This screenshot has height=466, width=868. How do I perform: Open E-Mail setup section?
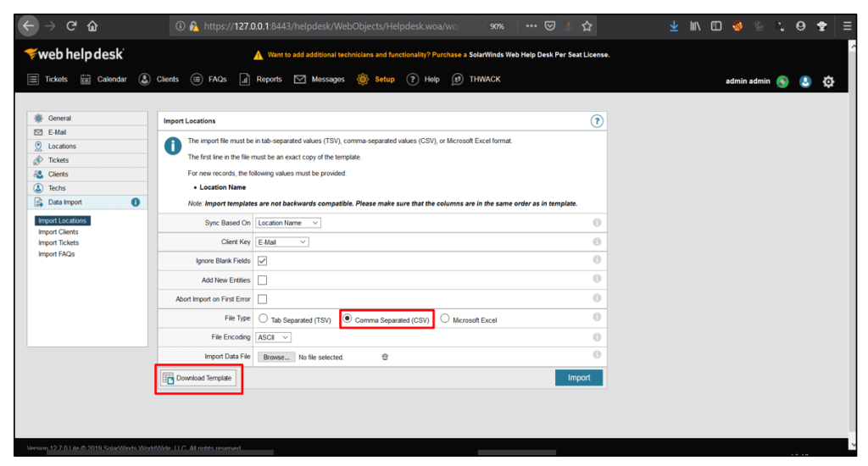[87, 132]
